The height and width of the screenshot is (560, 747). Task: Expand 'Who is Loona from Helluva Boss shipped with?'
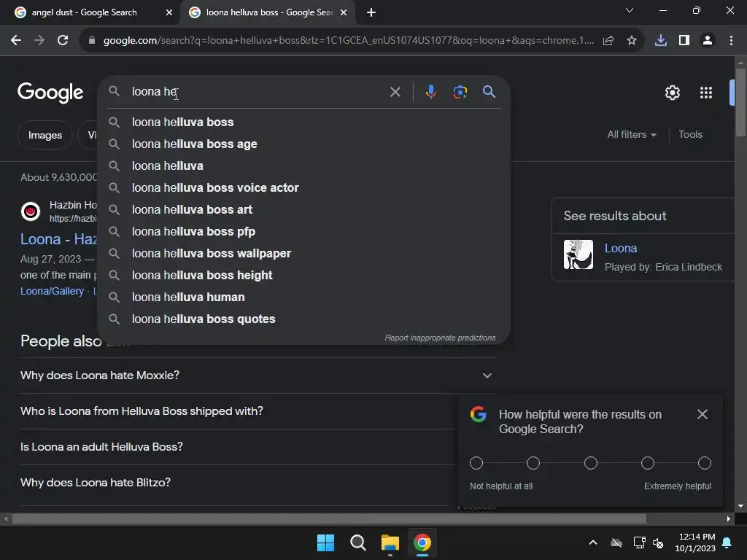(239, 411)
